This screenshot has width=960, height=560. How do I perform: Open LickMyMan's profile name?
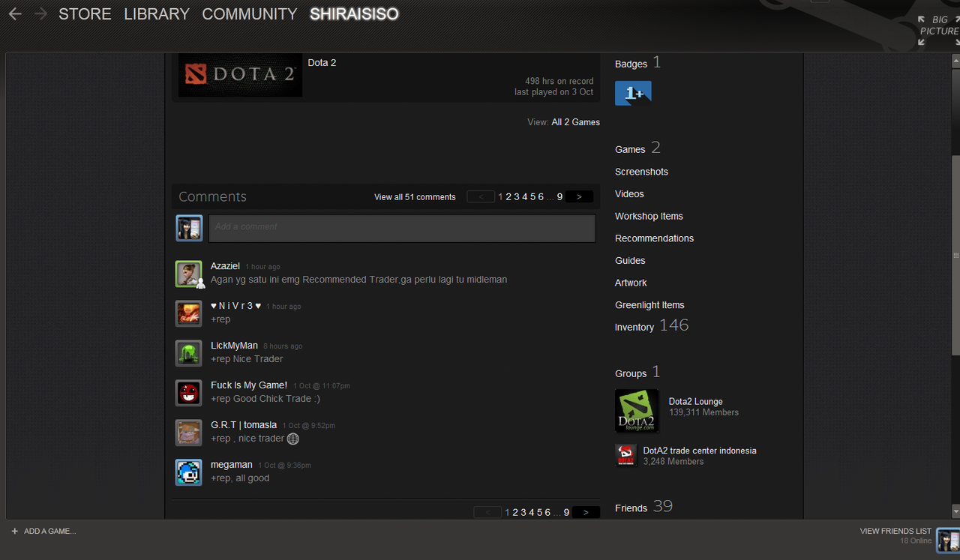click(x=234, y=346)
